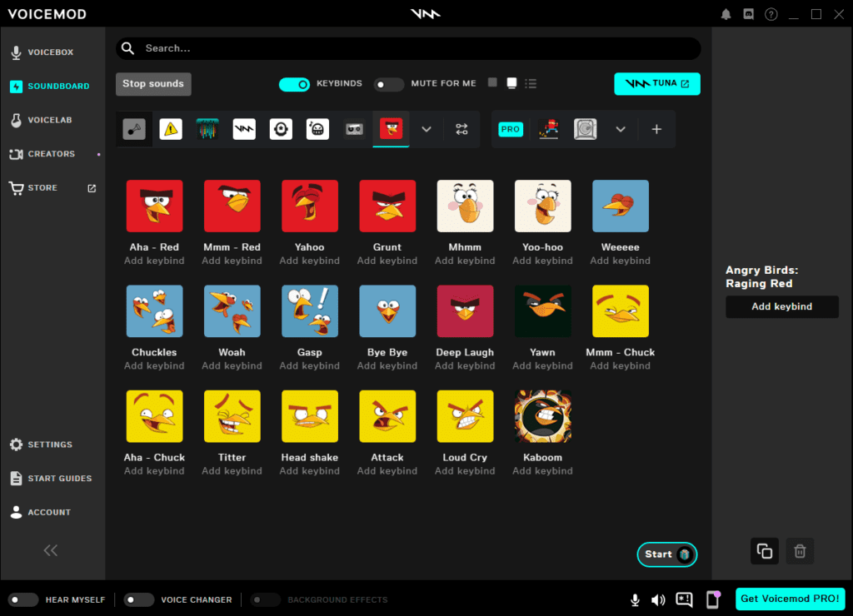Open the colorful dripping waveform soundboard

[207, 129]
